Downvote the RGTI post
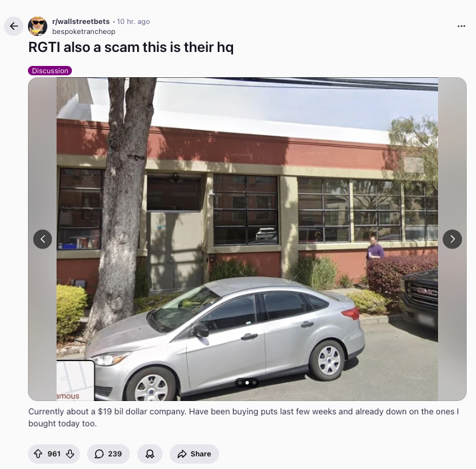This screenshot has width=476, height=469. click(70, 454)
